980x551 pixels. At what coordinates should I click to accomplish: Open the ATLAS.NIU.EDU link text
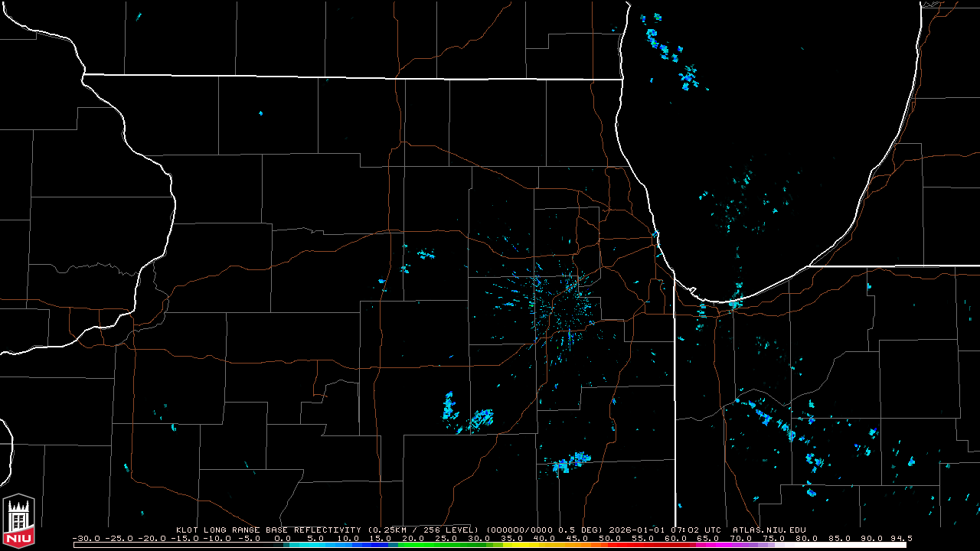(769, 530)
